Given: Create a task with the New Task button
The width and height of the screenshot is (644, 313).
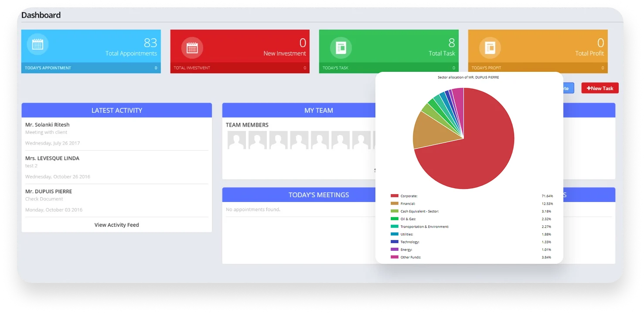Looking at the screenshot, I should tap(600, 88).
